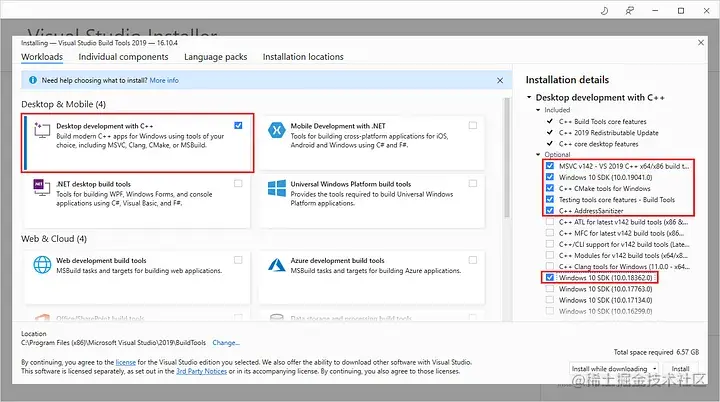
Task: Click the C++ 2019 Redistributable Update item
Action: [608, 132]
